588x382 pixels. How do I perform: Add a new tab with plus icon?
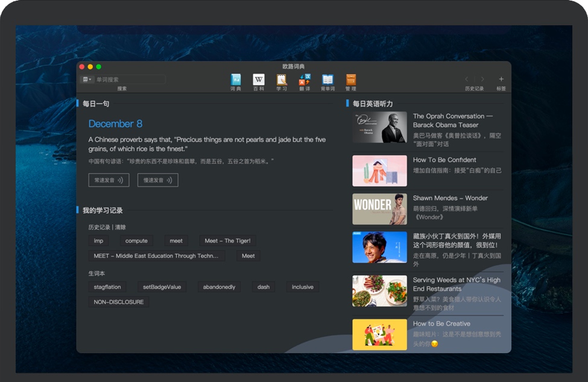[x=501, y=79]
